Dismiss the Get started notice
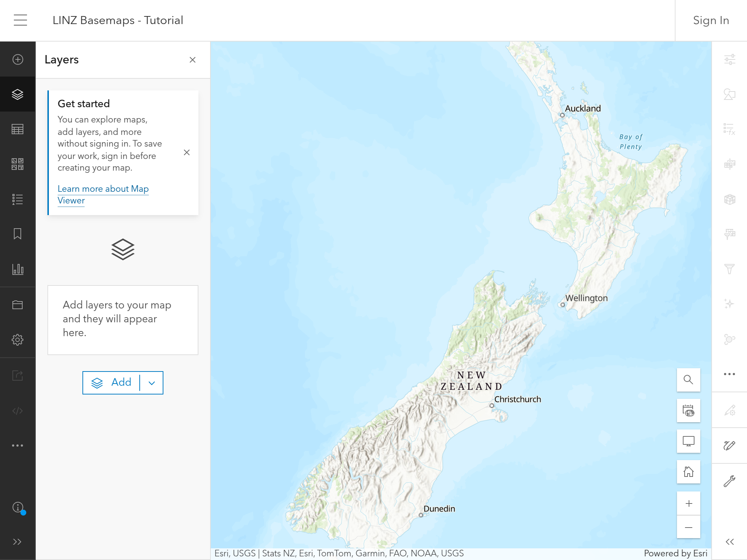 point(187,152)
